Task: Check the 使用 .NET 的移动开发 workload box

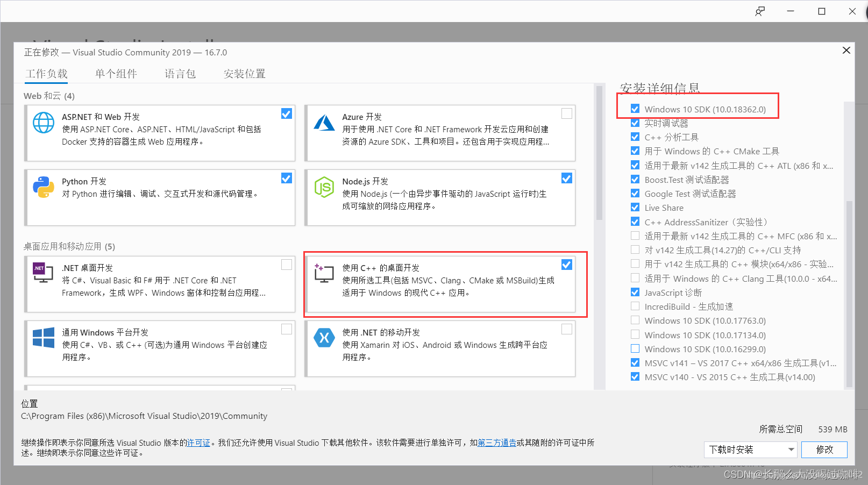Action: tap(567, 329)
